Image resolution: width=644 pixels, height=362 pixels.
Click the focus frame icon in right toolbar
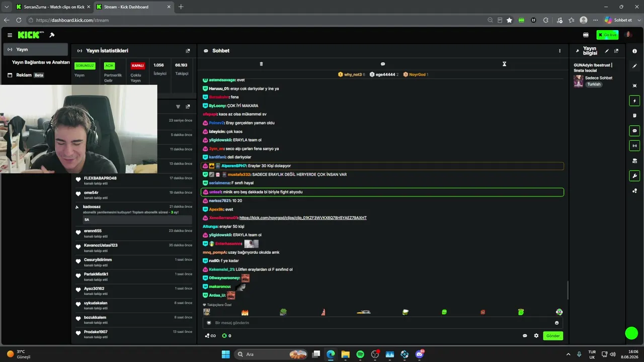tap(634, 86)
